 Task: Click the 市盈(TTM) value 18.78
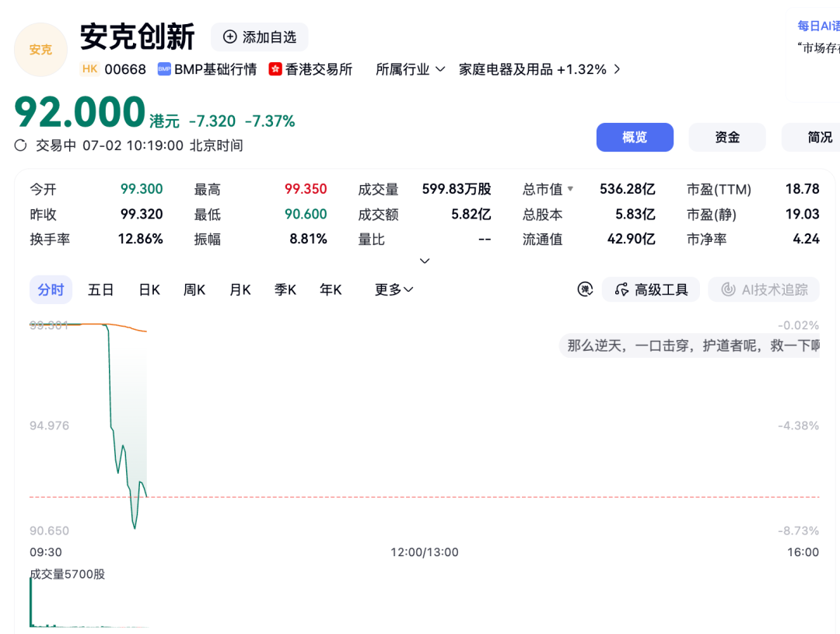[803, 189]
